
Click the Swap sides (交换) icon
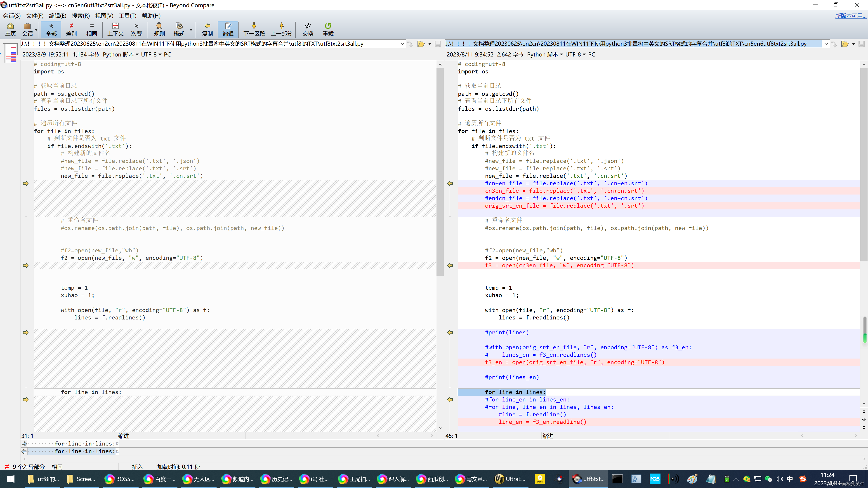tap(307, 29)
